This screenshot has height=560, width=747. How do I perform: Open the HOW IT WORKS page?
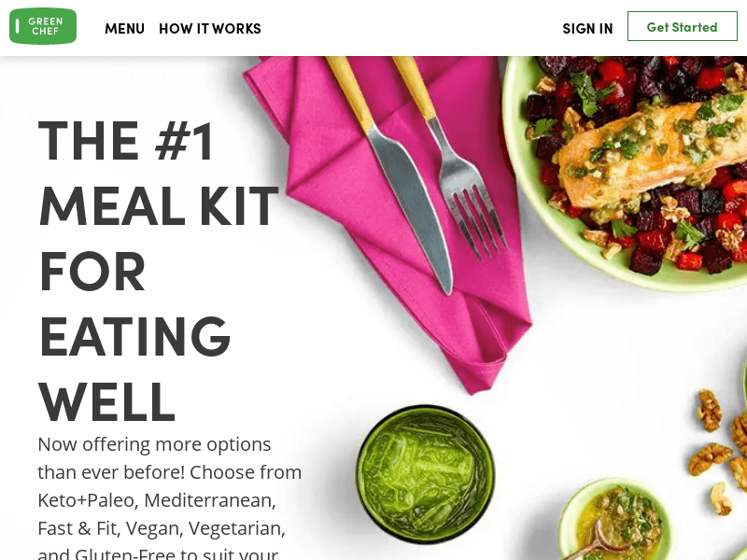coord(209,29)
